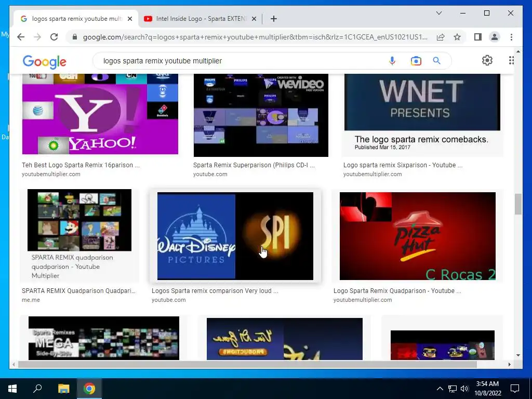Open the Sparta Remixes MEGA side-by-side thumbnail
The width and height of the screenshot is (532, 399).
(x=104, y=338)
